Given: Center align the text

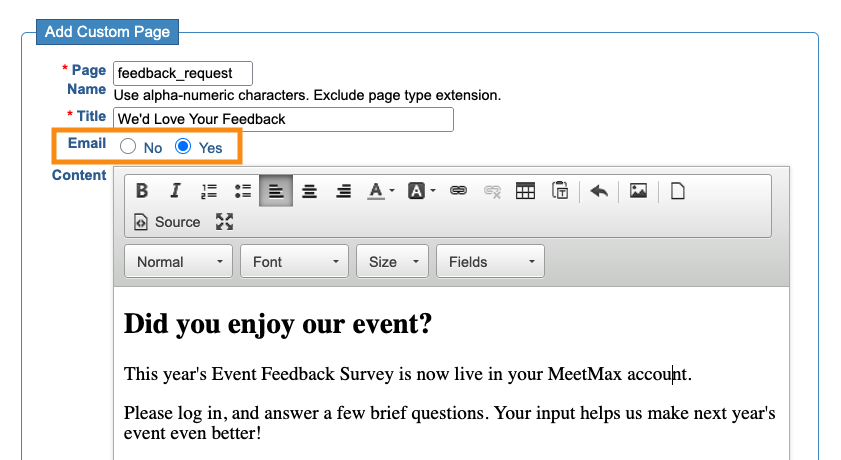Looking at the screenshot, I should (x=310, y=191).
